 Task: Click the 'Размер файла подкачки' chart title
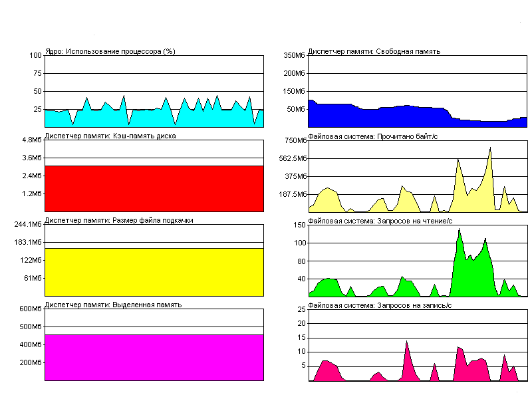pyautogui.click(x=119, y=220)
